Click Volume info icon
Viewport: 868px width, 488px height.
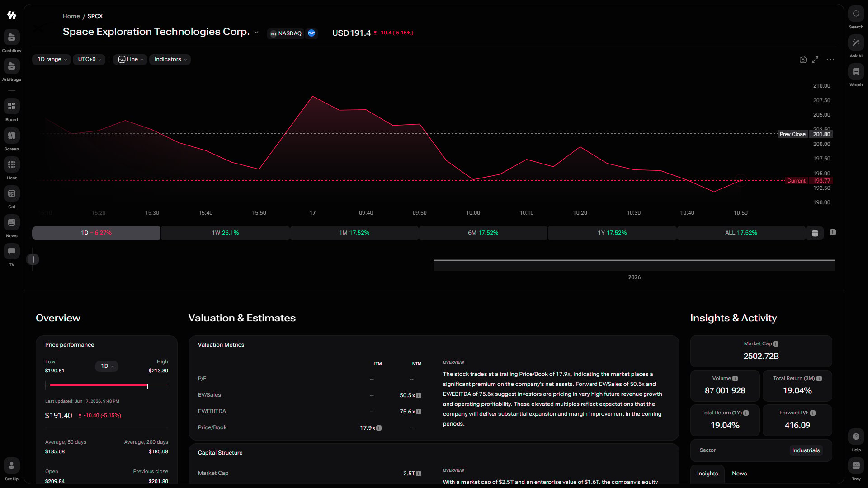click(735, 379)
